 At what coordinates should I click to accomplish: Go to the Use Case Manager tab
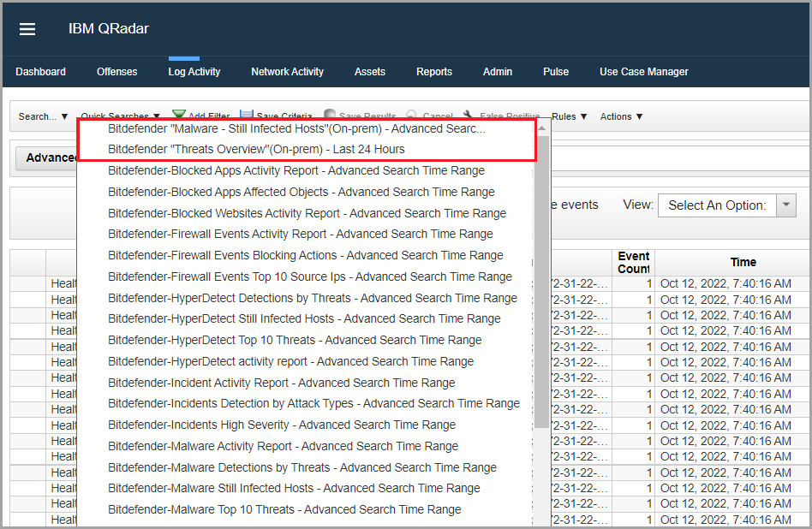643,72
